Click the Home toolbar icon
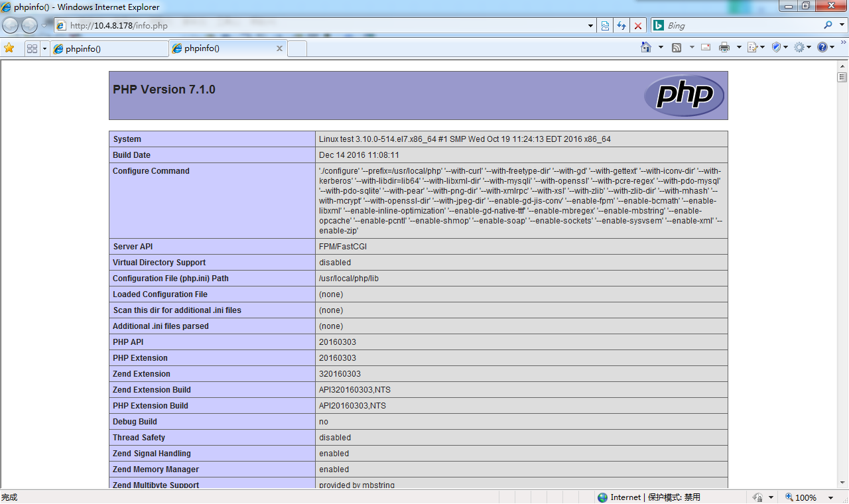Viewport: 849px width, 504px height. (x=646, y=47)
